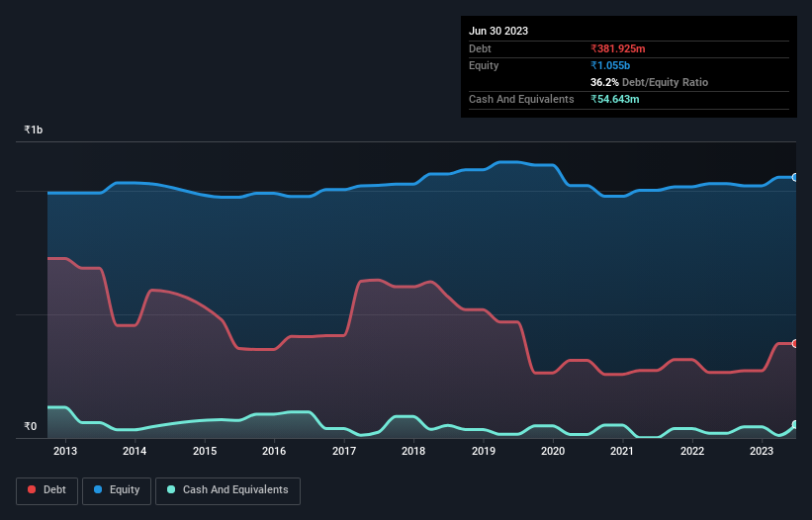Click the 2023 x-axis label

click(762, 451)
